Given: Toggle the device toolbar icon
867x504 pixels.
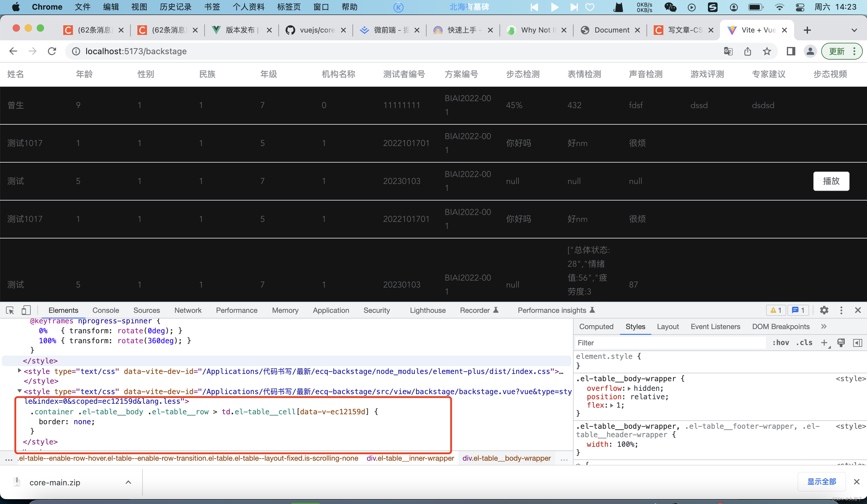Looking at the screenshot, I should pyautogui.click(x=26, y=310).
